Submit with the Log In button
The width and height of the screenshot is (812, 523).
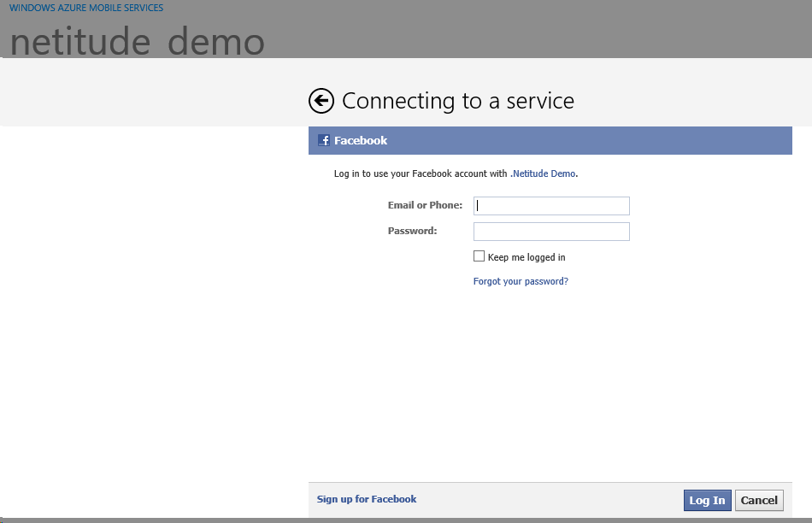(708, 500)
